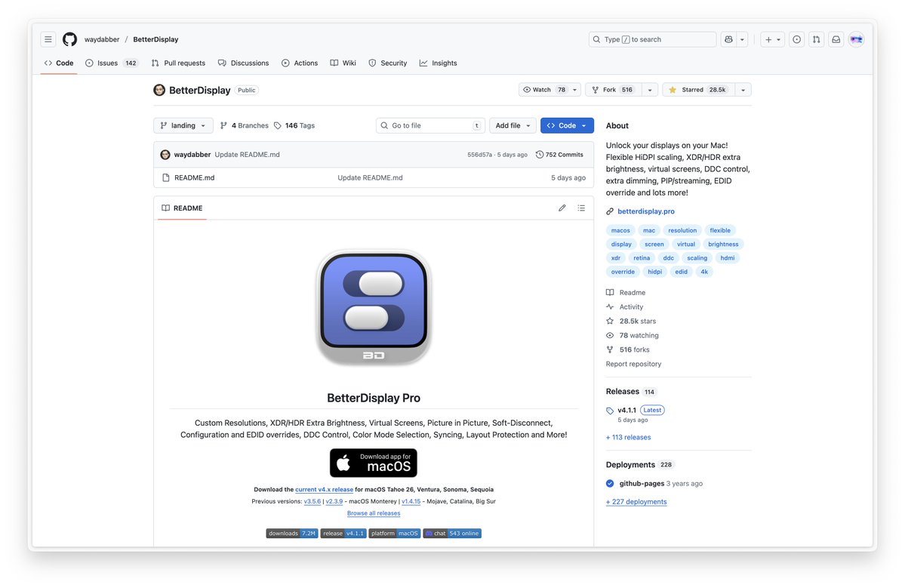
Task: Open the pull requests icon in header
Action: tap(816, 39)
